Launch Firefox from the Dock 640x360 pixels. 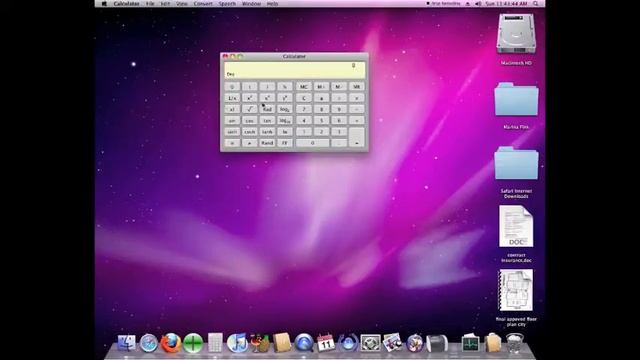point(171,343)
